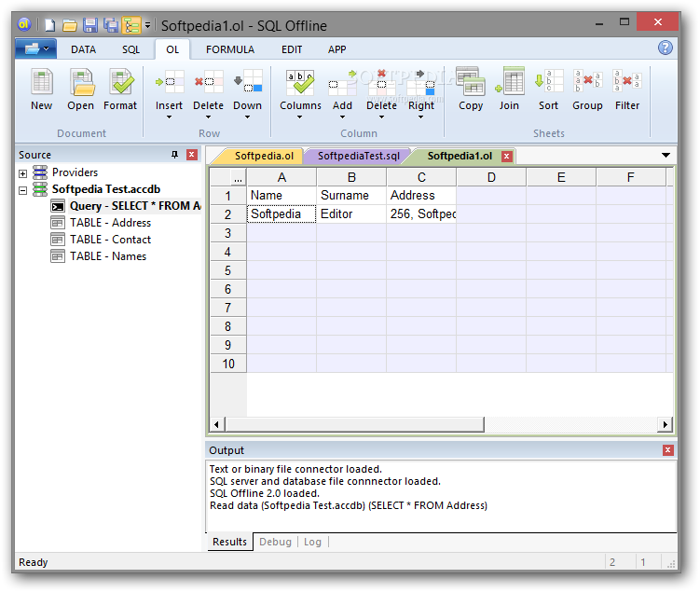The width and height of the screenshot is (700, 592).
Task: Switch to the Debug output tab
Action: [275, 542]
